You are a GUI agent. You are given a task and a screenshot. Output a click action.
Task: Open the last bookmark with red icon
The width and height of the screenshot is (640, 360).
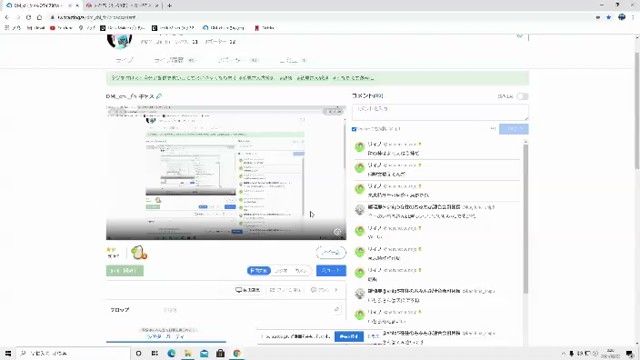264,28
